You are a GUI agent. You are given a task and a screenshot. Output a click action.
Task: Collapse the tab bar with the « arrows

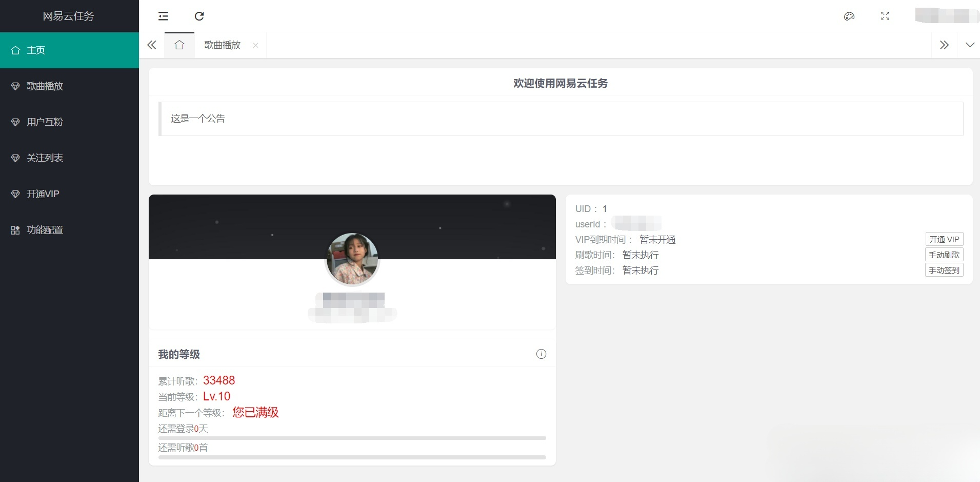(151, 45)
